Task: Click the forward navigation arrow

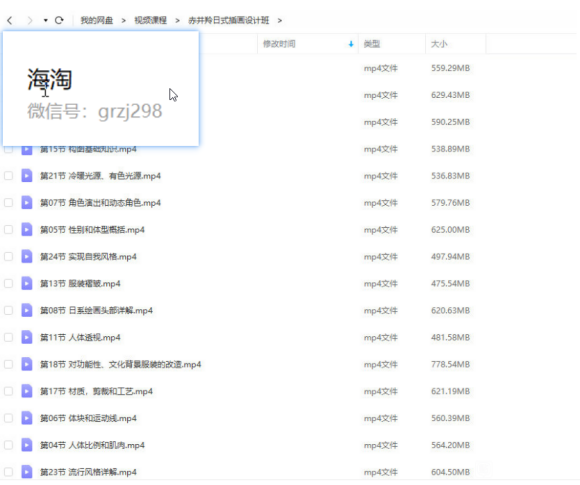Action: pos(30,20)
